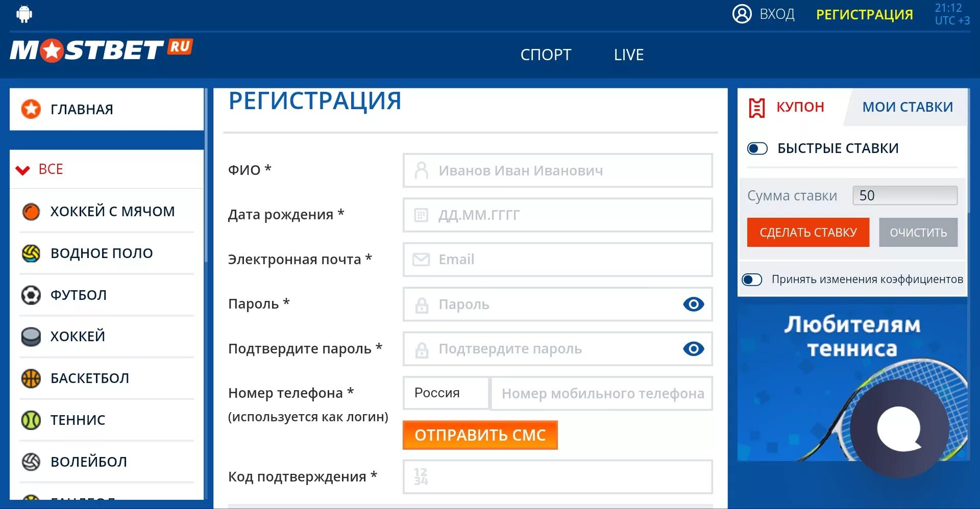980x509 pixels.
Task: Open the live chat bubble icon
Action: (x=899, y=428)
